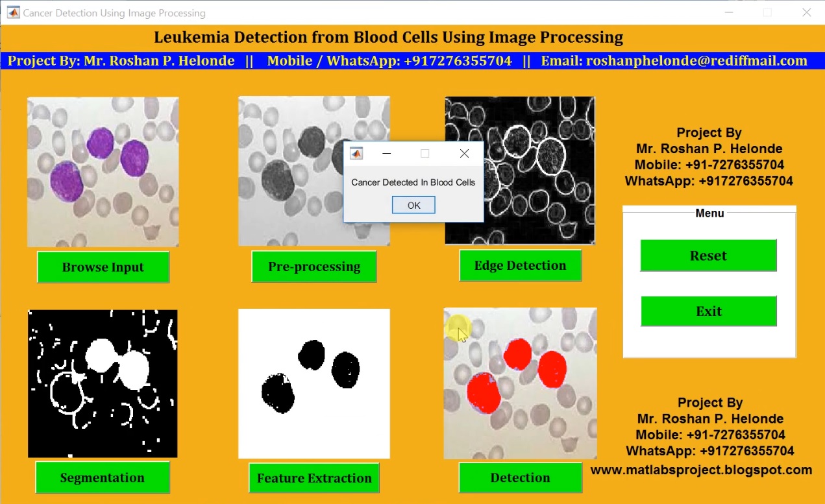Viewport: 825px width, 504px height.
Task: Click the Edge Detection button
Action: click(519, 265)
